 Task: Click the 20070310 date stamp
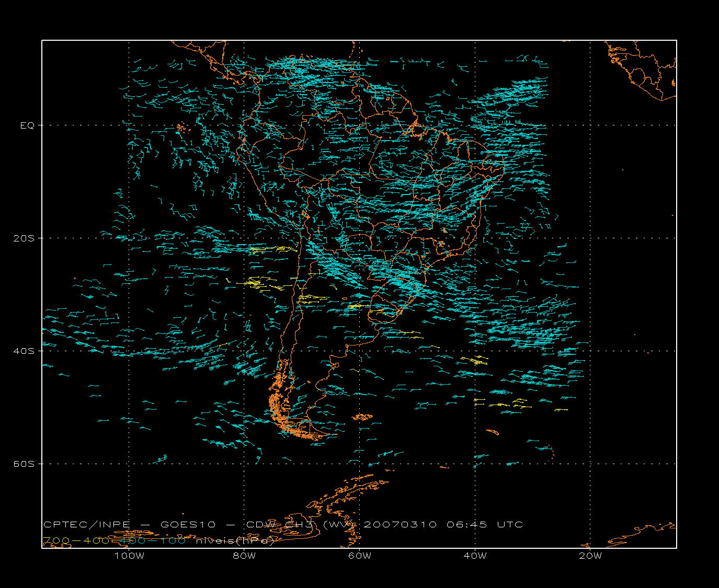tap(400, 524)
